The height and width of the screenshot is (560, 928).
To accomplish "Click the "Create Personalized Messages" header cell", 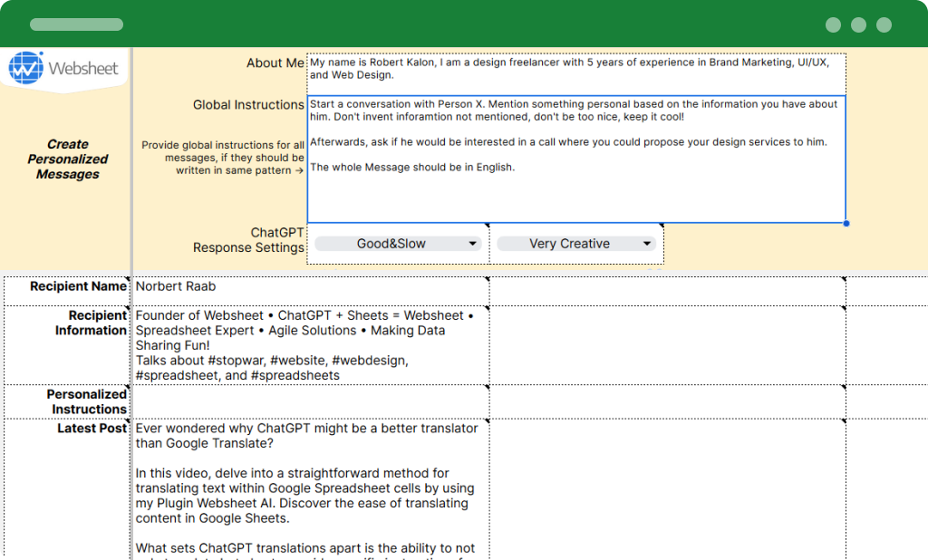I will 66,159.
